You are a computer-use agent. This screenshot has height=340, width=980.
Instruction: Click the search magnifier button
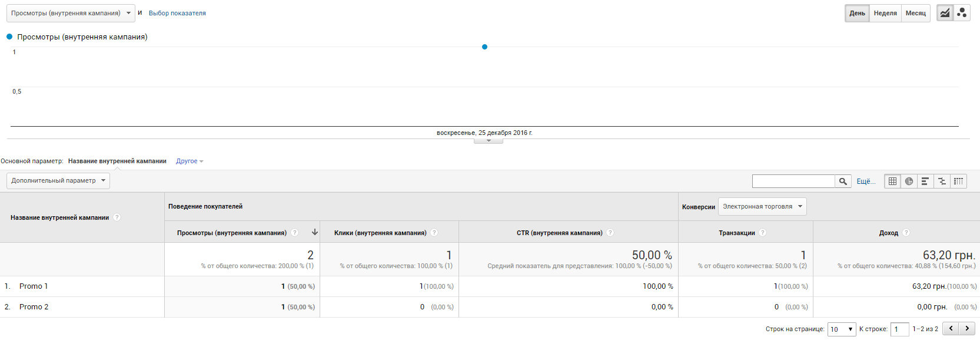coord(843,181)
